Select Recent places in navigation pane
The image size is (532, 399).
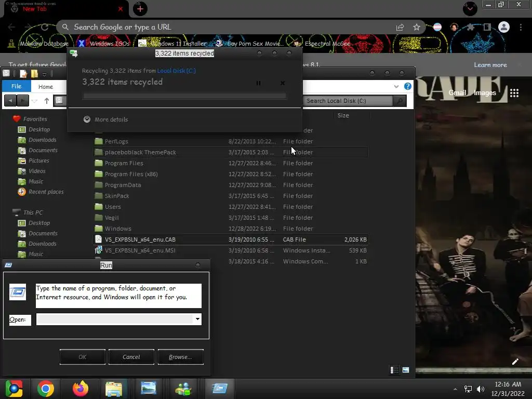(x=41, y=192)
